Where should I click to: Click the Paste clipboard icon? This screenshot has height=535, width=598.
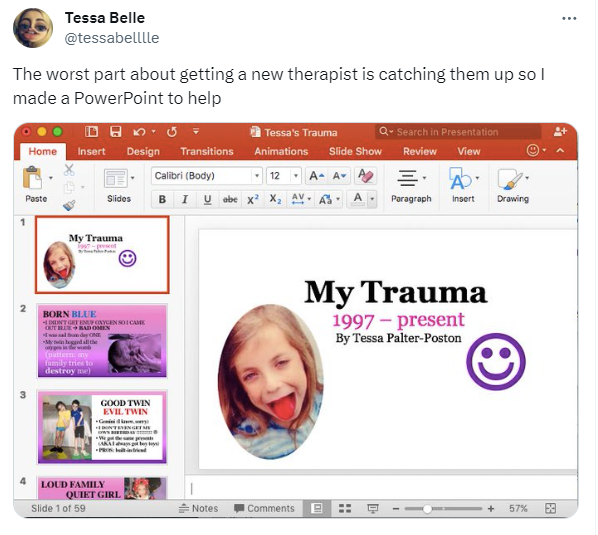pos(33,178)
